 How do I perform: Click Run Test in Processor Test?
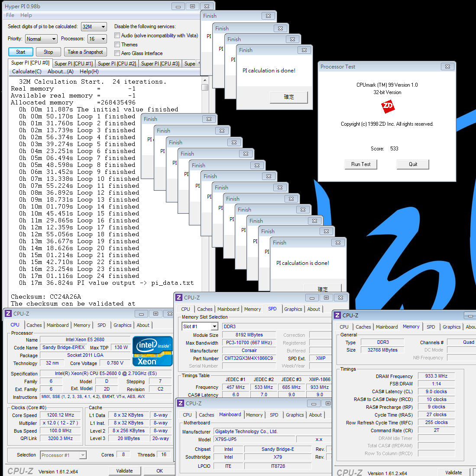point(361,164)
